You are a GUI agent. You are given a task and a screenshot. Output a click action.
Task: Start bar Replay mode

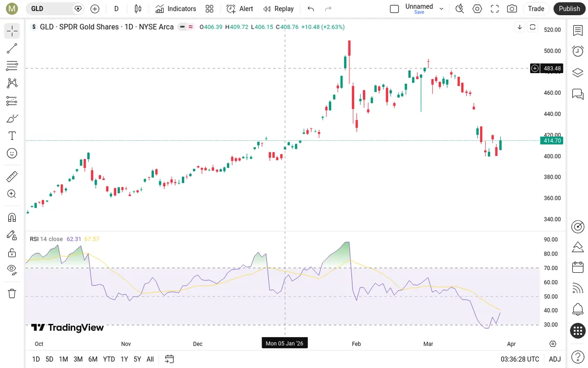(278, 8)
